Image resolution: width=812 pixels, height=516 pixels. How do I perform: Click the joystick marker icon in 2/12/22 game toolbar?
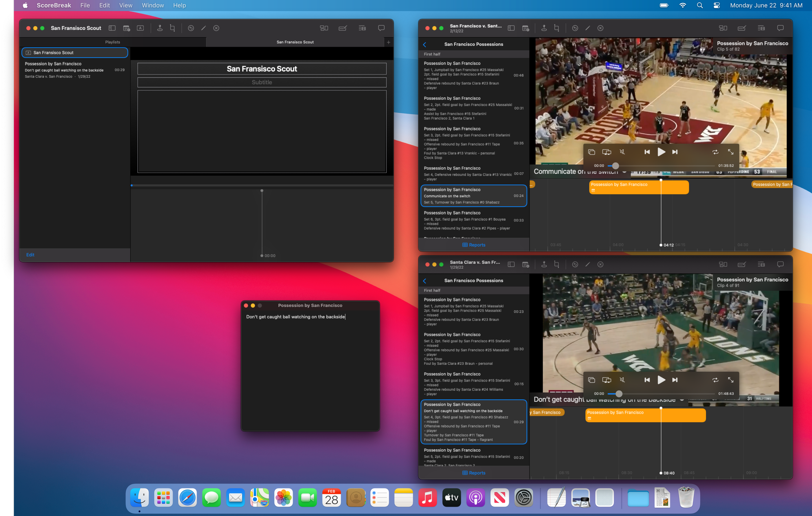coord(544,28)
